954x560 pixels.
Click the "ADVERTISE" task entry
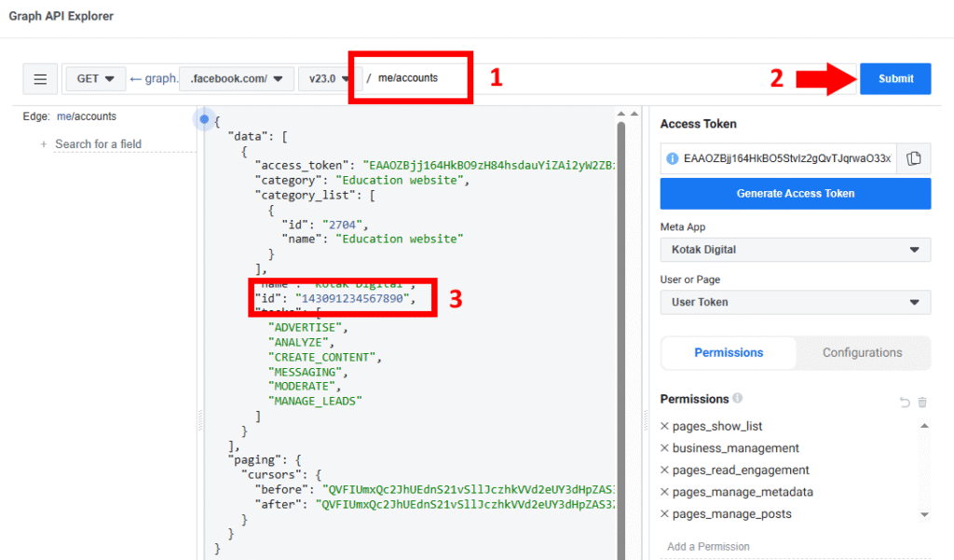click(305, 327)
